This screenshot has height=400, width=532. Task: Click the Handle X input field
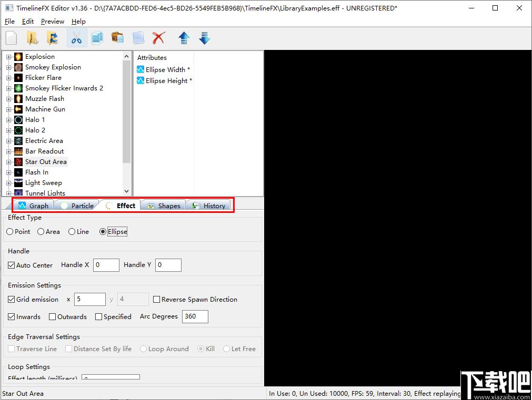pyautogui.click(x=106, y=265)
